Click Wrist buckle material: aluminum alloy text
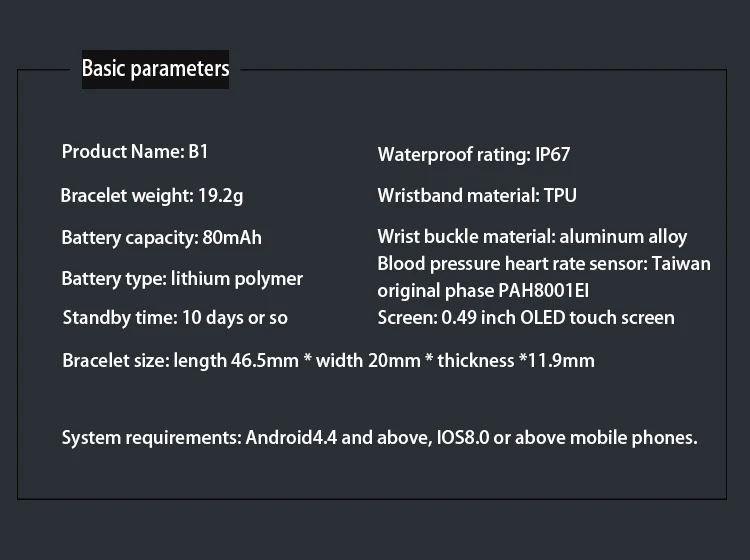 pyautogui.click(x=532, y=237)
